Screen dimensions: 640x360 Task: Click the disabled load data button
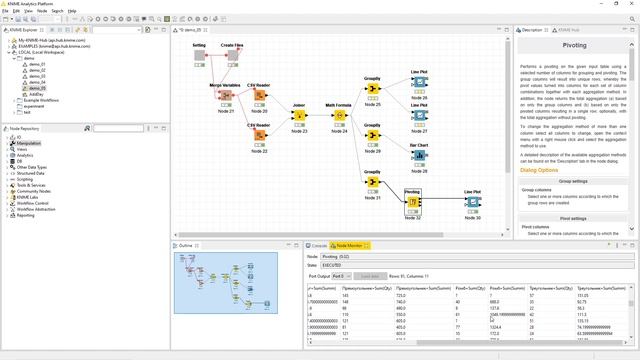(x=370, y=276)
